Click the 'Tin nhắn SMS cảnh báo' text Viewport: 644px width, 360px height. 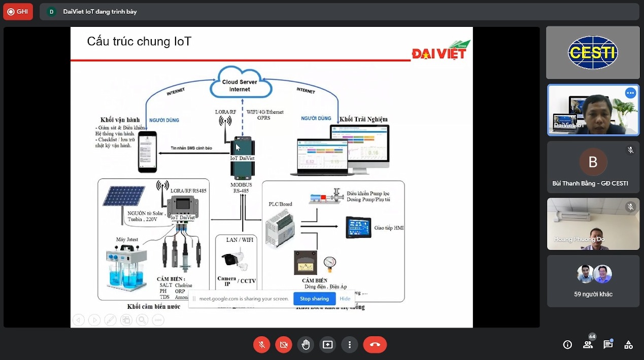(x=191, y=149)
